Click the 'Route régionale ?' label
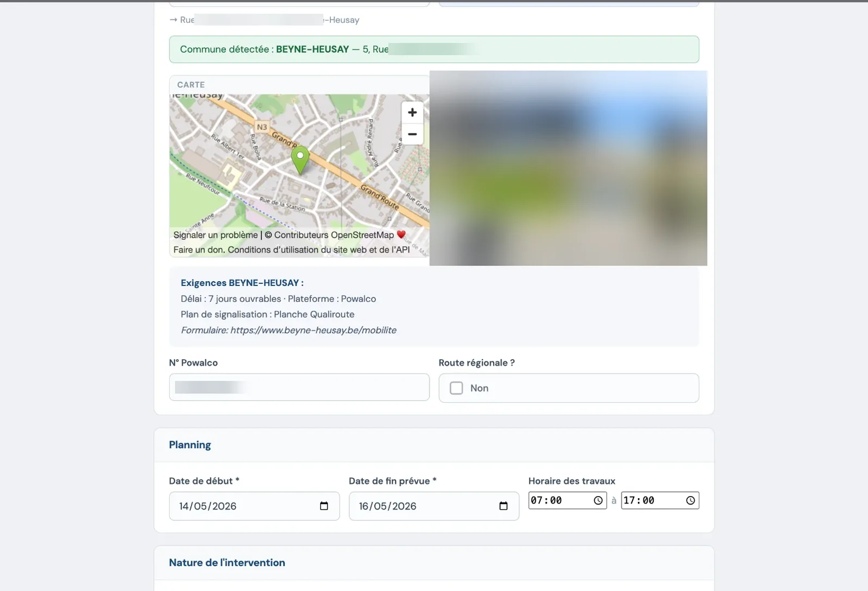868x591 pixels. coord(477,363)
